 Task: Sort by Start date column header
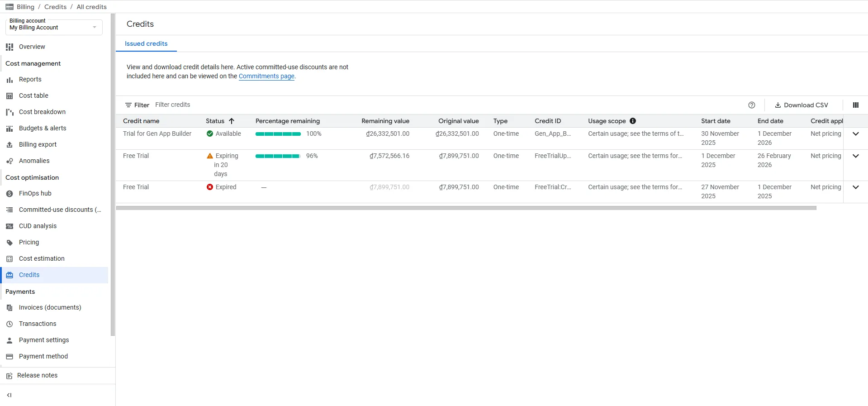coord(716,121)
